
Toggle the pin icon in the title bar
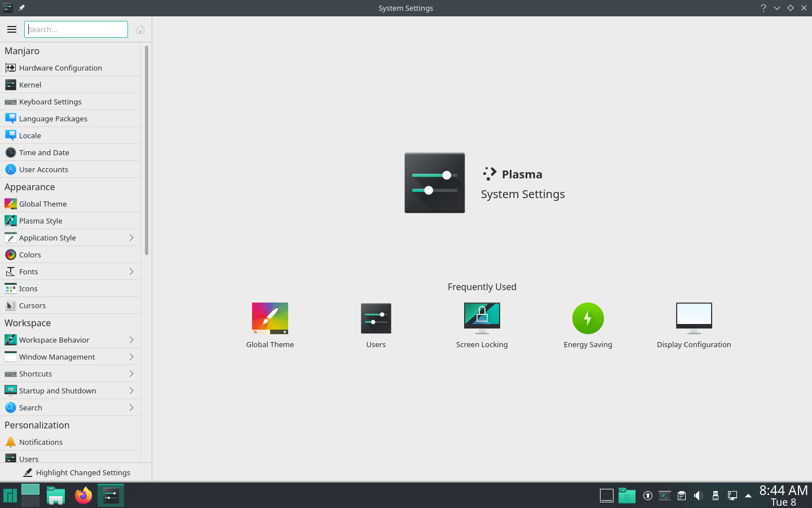[x=21, y=8]
